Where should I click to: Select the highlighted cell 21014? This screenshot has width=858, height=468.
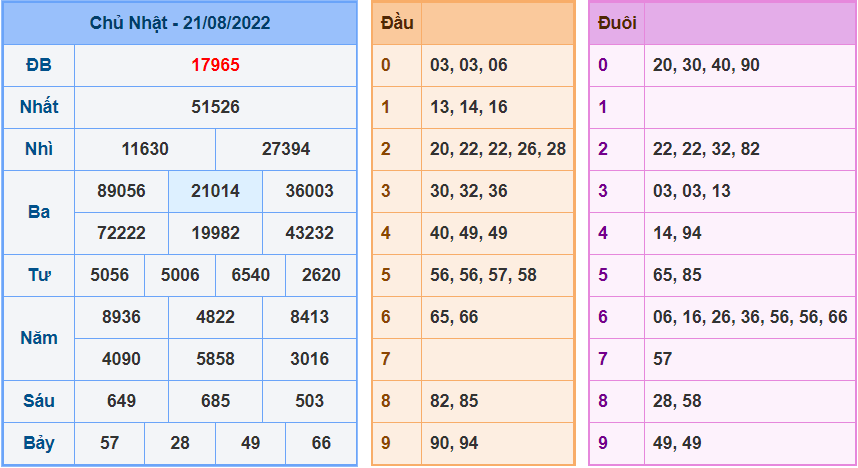(x=215, y=191)
